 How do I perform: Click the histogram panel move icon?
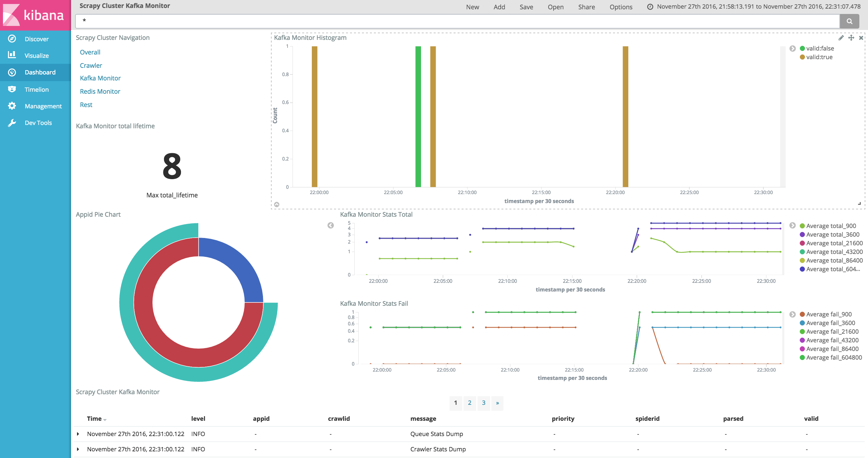(x=851, y=38)
